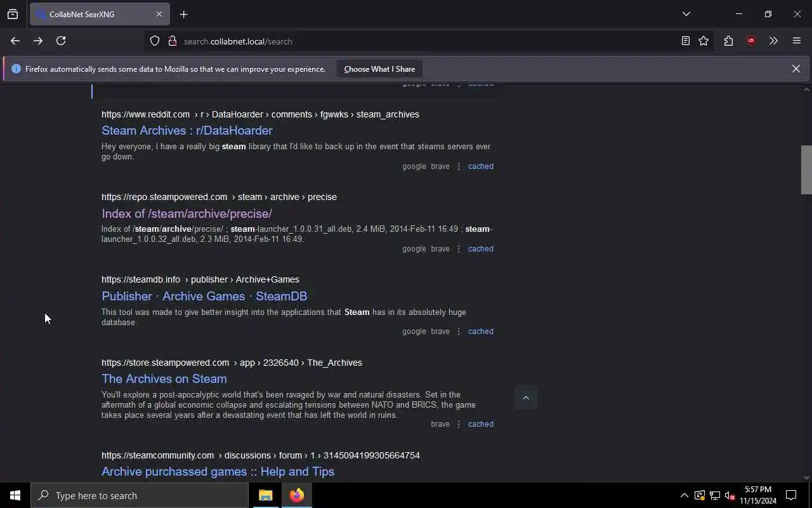This screenshot has width=812, height=508.
Task: Click the page vertical scrollbar thumb
Action: 806,170
